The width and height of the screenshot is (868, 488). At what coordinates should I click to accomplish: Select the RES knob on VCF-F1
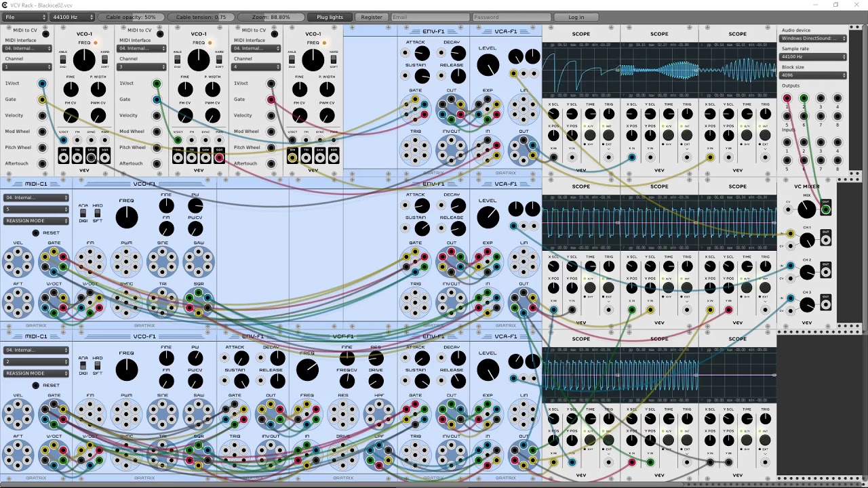[x=376, y=358]
